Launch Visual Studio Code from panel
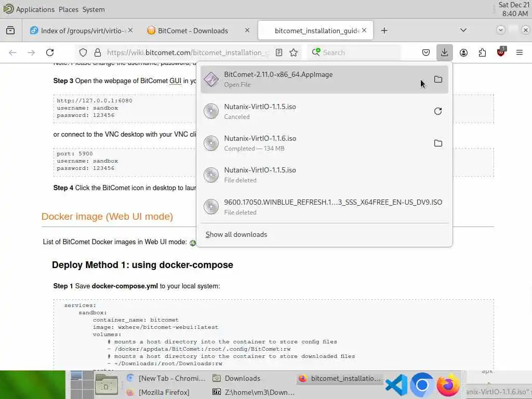 [x=396, y=385]
